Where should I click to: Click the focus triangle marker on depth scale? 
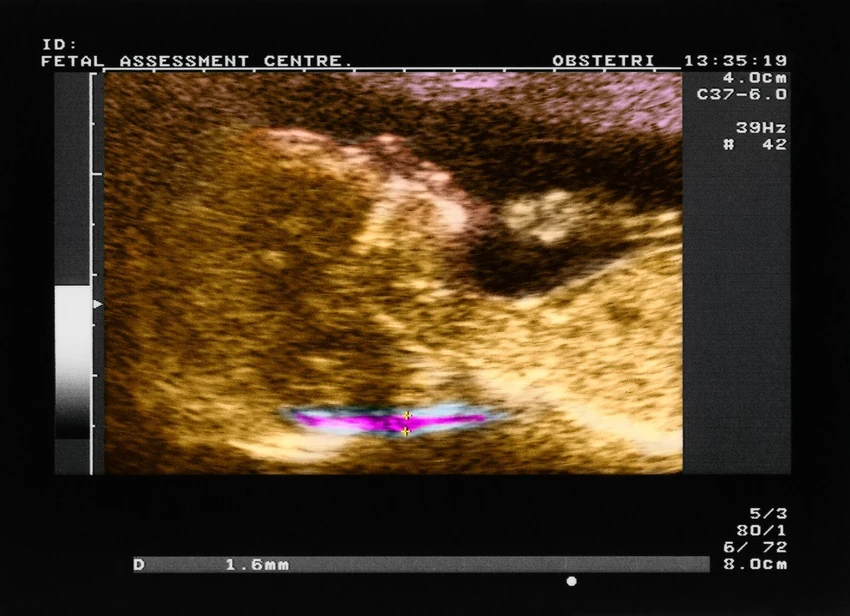tap(98, 304)
